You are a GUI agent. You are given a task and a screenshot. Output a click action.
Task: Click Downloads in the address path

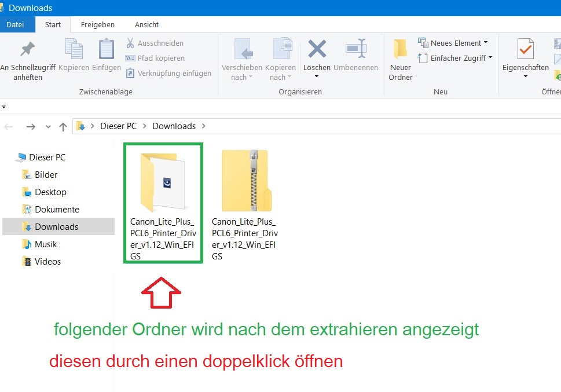174,126
